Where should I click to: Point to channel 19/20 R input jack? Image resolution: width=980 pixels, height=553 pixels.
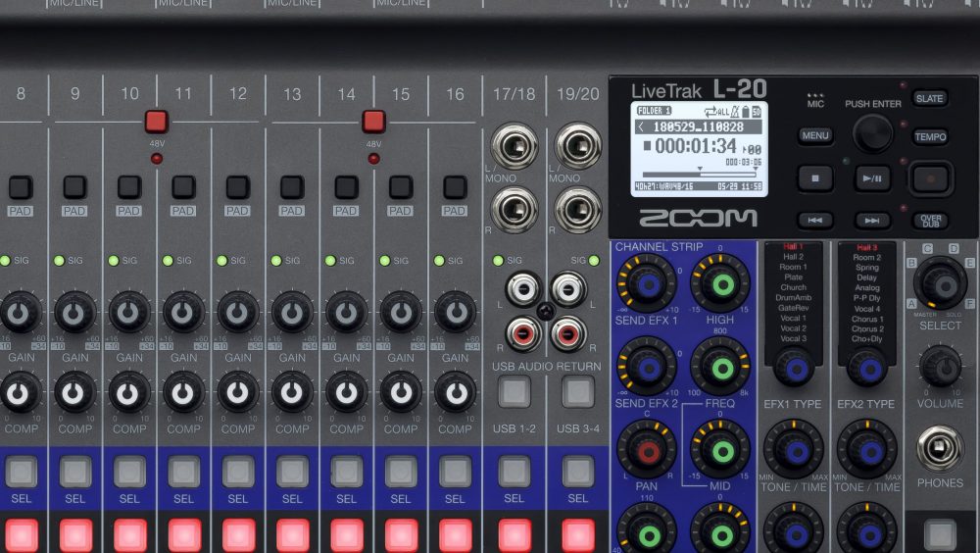[578, 210]
